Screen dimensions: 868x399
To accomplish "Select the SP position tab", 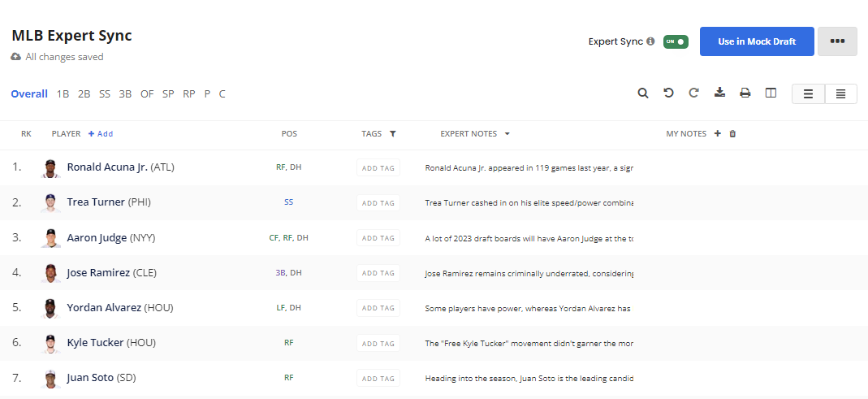I will 168,94.
